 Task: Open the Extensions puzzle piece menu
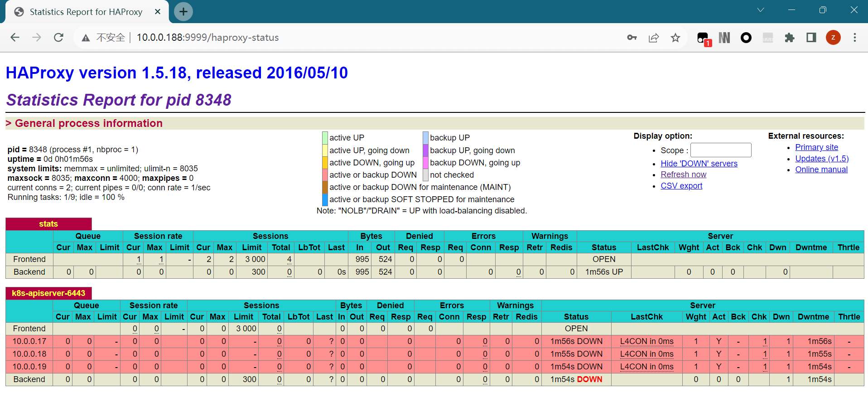tap(790, 38)
